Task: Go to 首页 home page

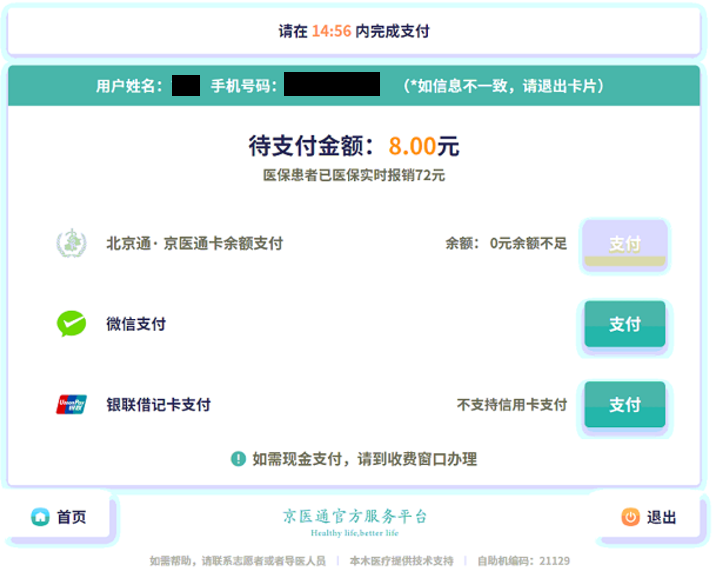Action: click(x=59, y=517)
